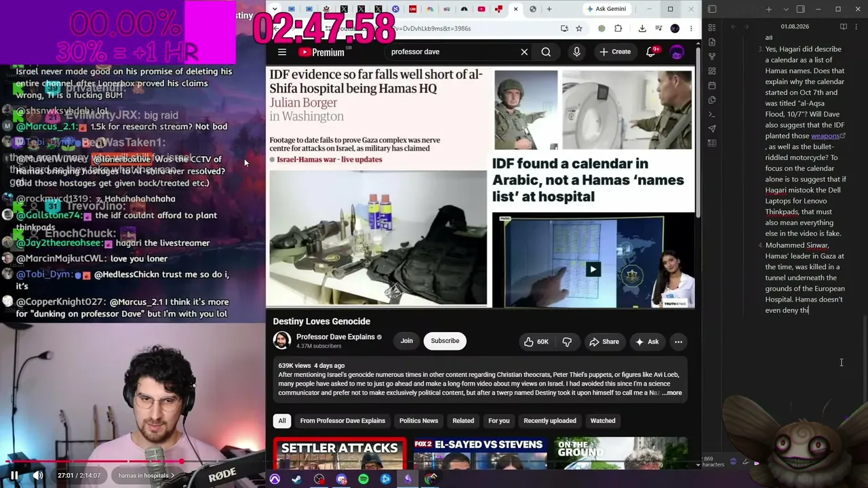Screen dimensions: 868x488
Task: Open the YouTube hamburger guide menu
Action: pos(282,52)
